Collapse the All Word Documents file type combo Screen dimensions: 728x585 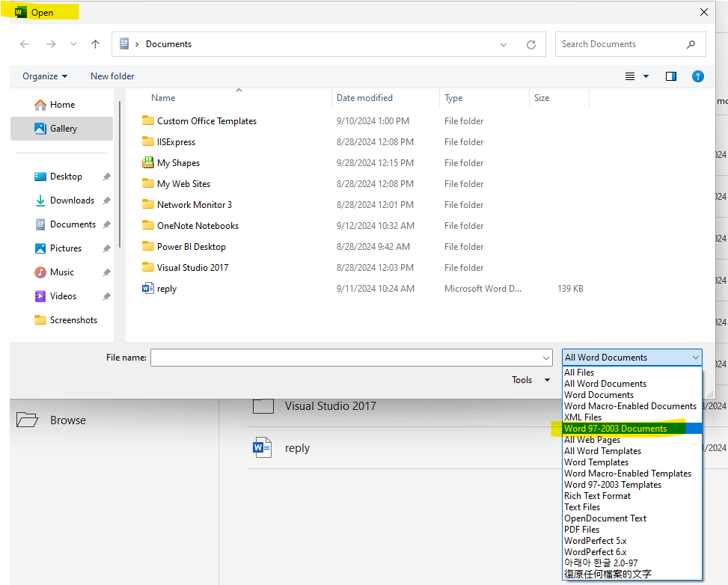pos(632,358)
